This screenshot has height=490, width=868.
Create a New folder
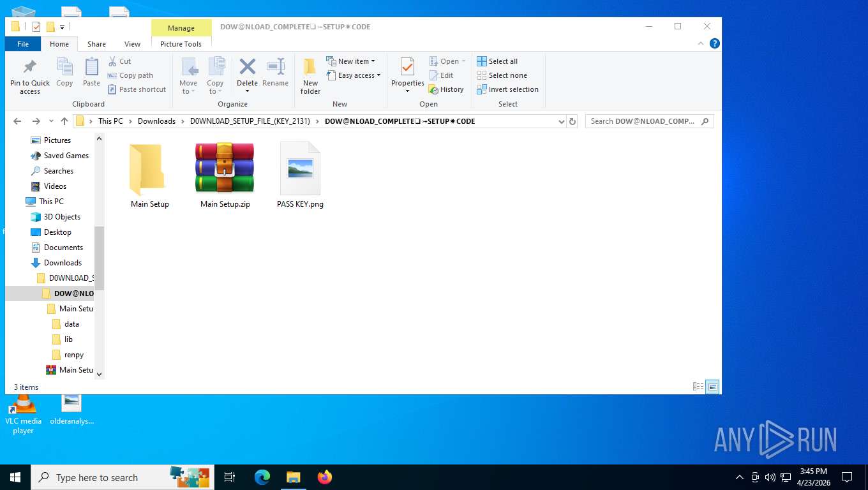(310, 76)
